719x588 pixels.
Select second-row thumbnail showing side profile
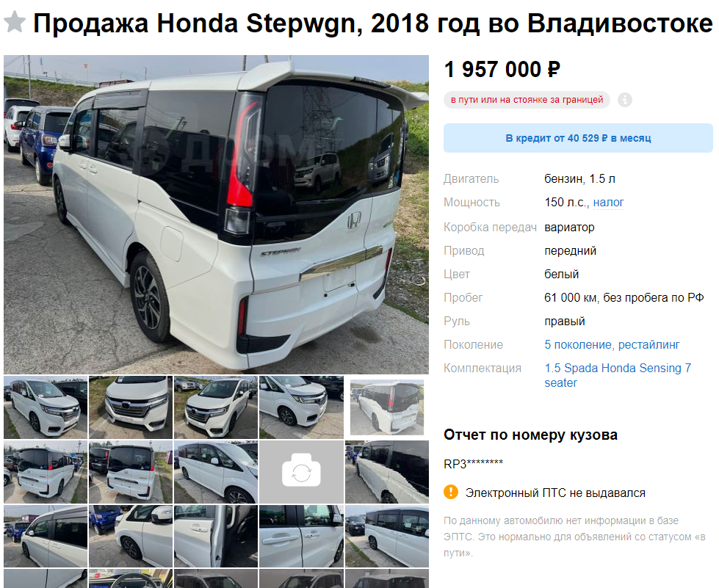click(216, 471)
